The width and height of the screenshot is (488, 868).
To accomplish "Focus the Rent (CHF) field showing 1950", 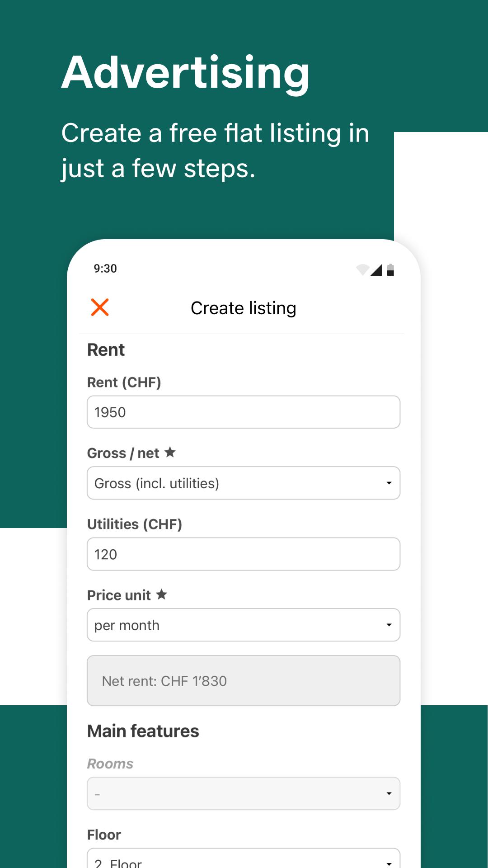I will coord(244,412).
